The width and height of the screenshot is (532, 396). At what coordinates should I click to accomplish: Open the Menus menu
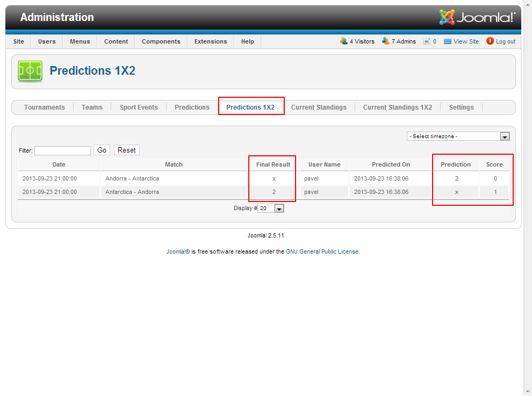tap(80, 41)
